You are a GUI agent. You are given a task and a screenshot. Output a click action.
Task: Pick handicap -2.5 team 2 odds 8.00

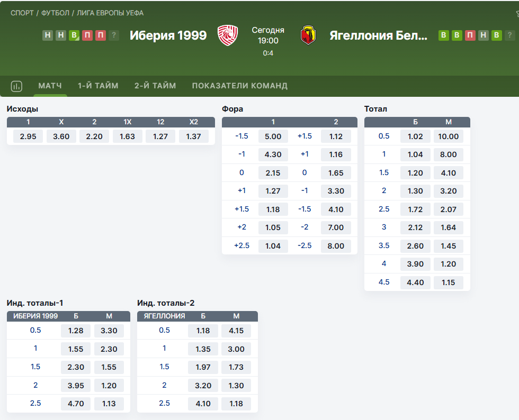click(x=336, y=246)
